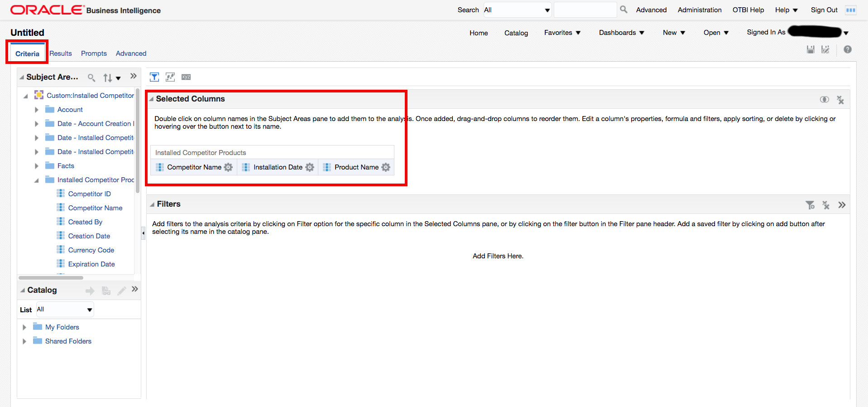Open the Installation Date column gear menu

(x=310, y=167)
